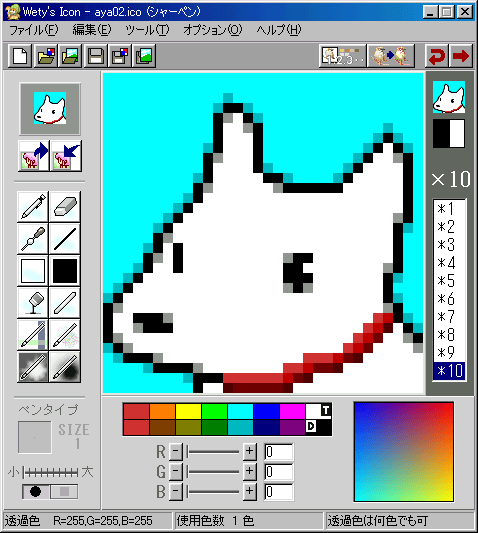Increase the R value with plus button

tap(250, 451)
